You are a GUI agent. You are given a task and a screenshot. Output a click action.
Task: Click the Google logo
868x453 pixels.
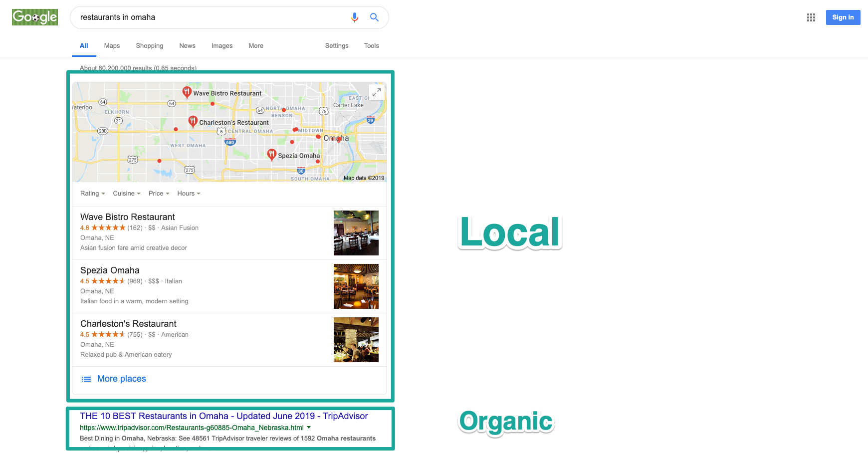point(35,17)
